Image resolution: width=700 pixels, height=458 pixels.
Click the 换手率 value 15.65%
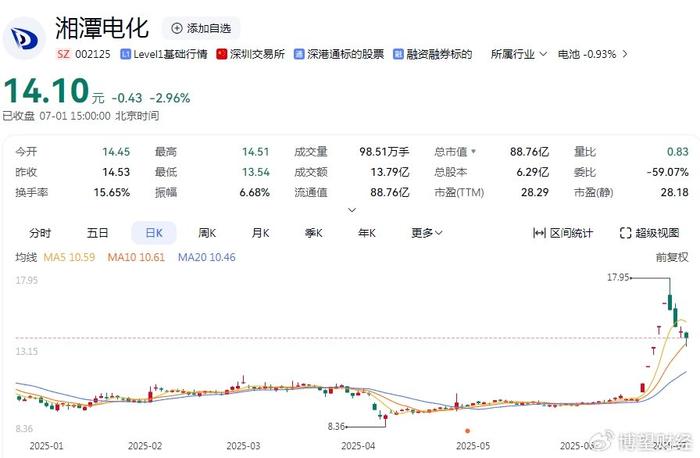[112, 193]
